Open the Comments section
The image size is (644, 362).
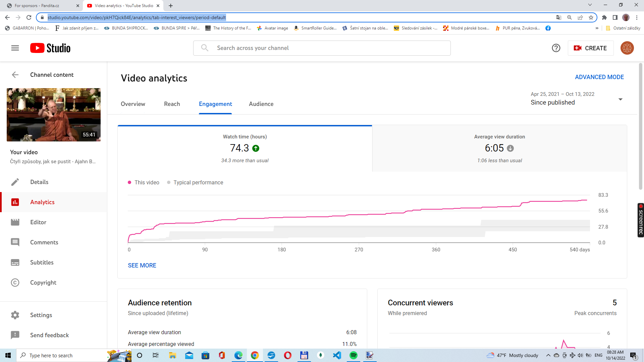[x=54, y=242]
